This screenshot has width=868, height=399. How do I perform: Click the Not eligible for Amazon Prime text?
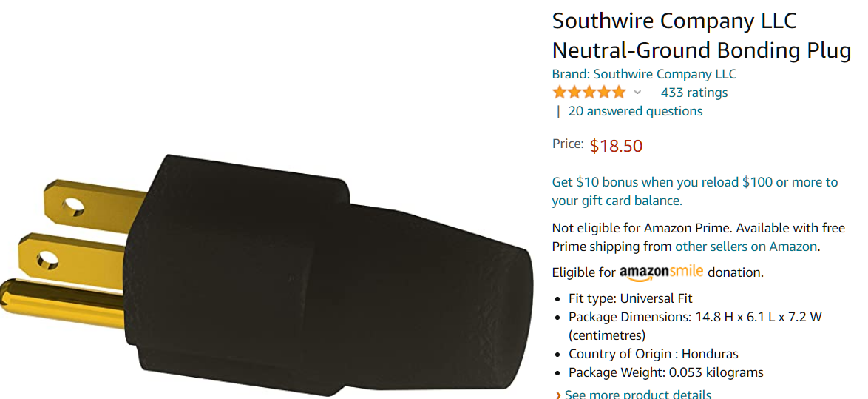(x=641, y=228)
